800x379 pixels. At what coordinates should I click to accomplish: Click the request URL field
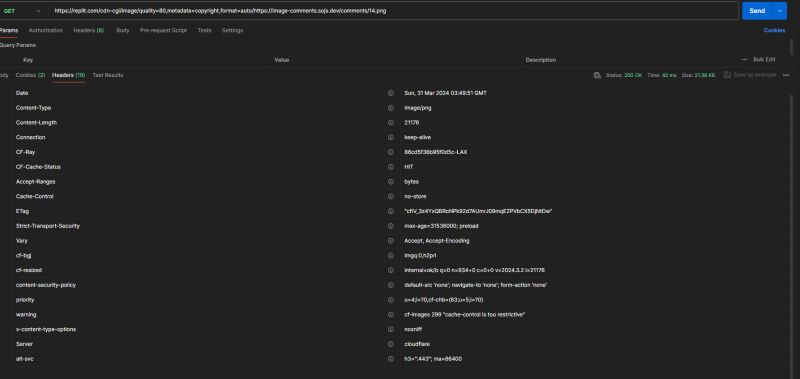click(393, 11)
